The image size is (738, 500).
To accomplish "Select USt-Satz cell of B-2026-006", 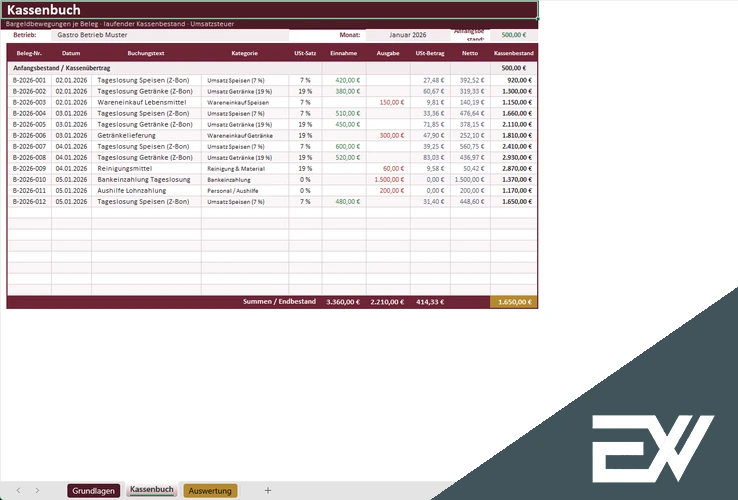I will coord(305,135).
